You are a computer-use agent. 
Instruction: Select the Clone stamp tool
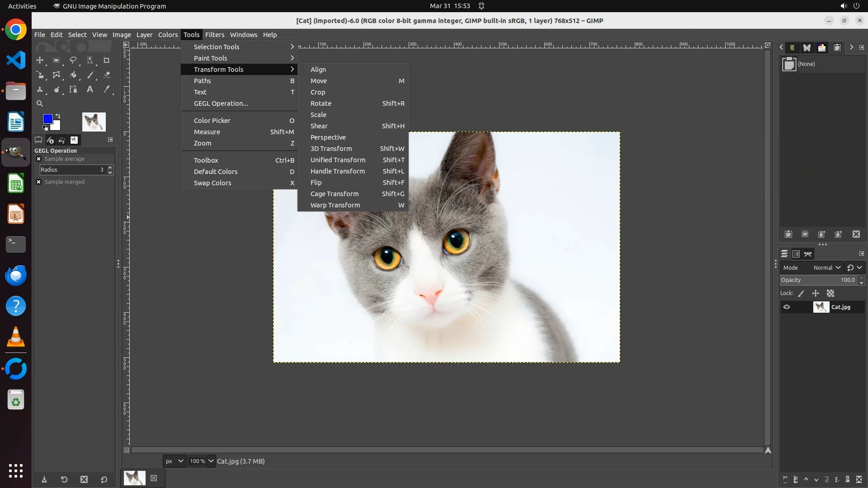(40, 89)
